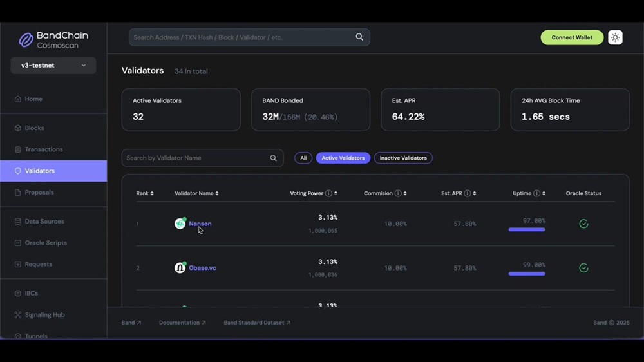This screenshot has height=362, width=644.
Task: Click the Commission column info icon
Action: pos(397,193)
